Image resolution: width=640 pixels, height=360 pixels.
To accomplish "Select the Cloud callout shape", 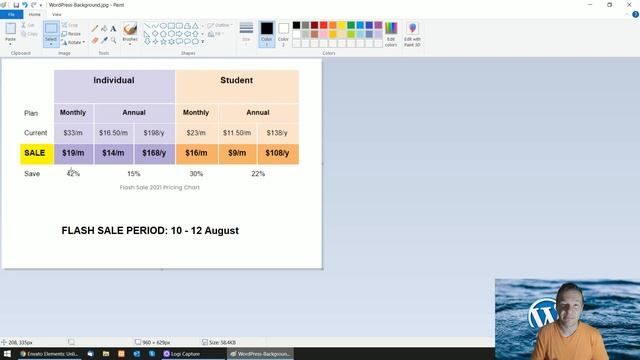I will tap(195, 42).
